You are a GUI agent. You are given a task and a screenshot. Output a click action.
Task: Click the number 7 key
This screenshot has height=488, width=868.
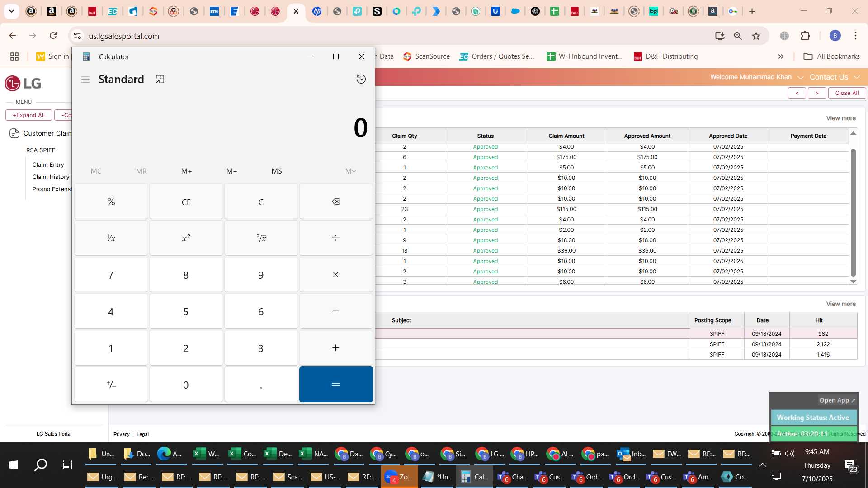(111, 275)
